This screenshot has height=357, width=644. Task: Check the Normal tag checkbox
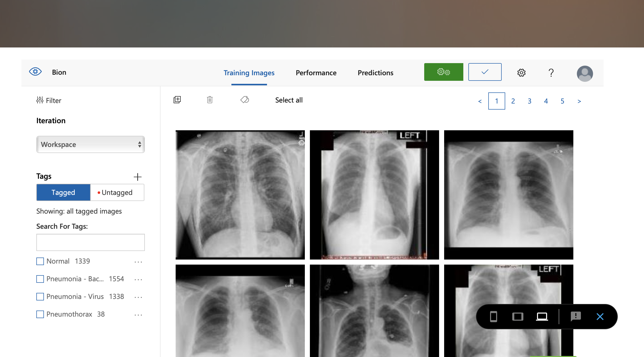pos(40,261)
